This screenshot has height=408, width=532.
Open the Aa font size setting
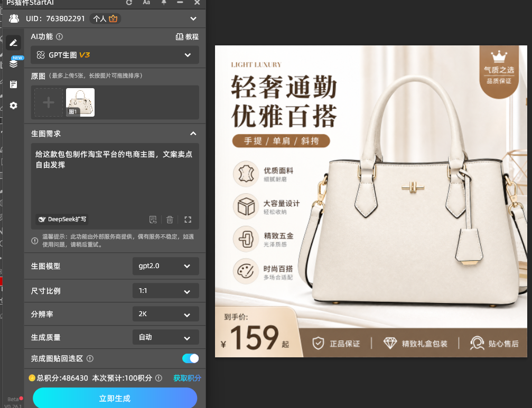146,2
